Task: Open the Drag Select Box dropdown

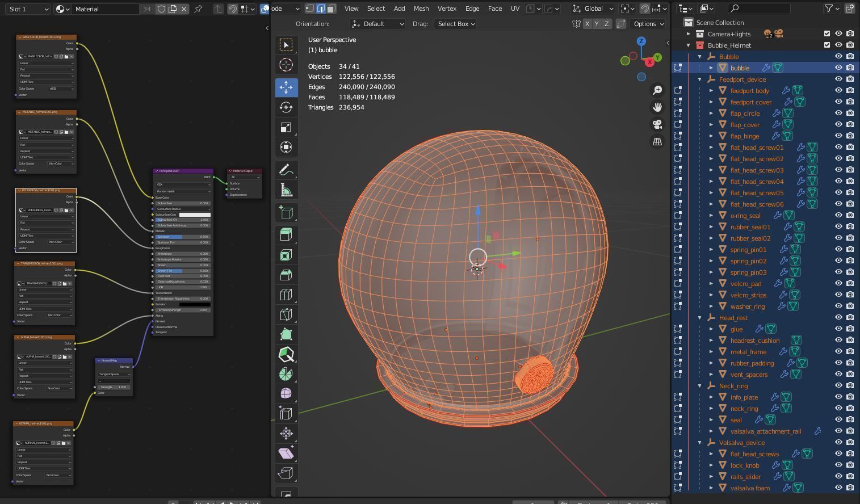Action: click(x=455, y=24)
